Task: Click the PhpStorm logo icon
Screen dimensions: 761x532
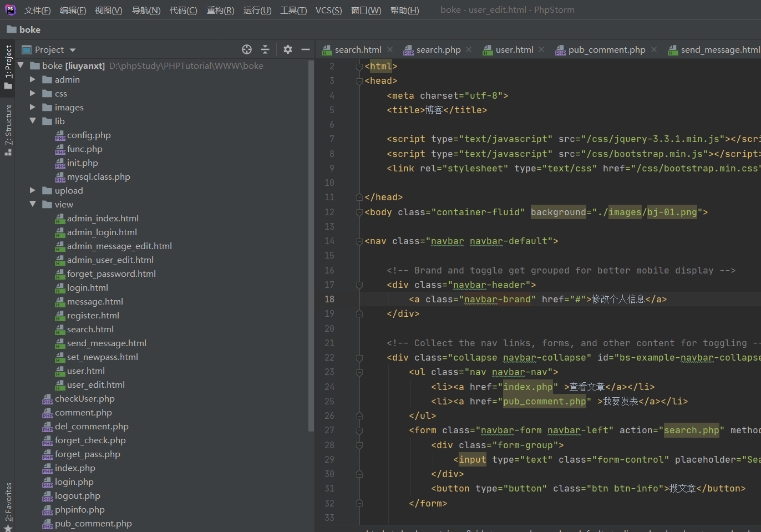Action: (x=11, y=10)
